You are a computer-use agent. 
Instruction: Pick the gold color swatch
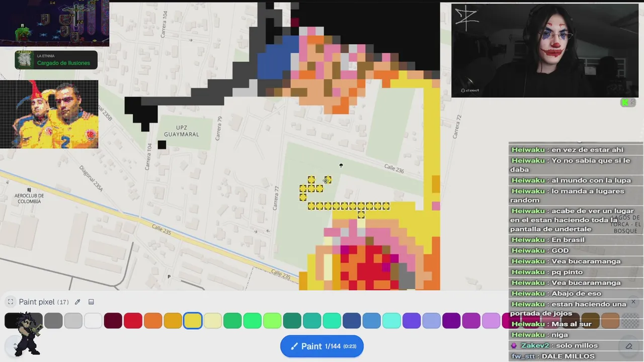pos(173,321)
